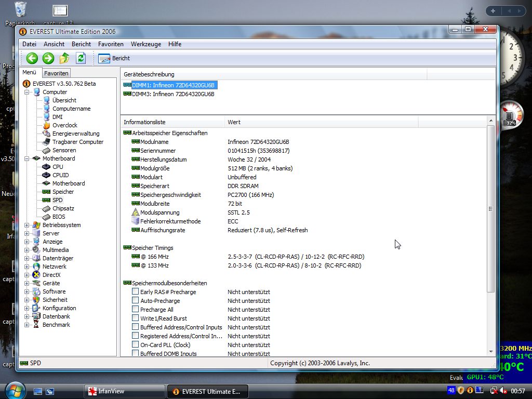Select the Overclock flame icon in tree

point(46,125)
